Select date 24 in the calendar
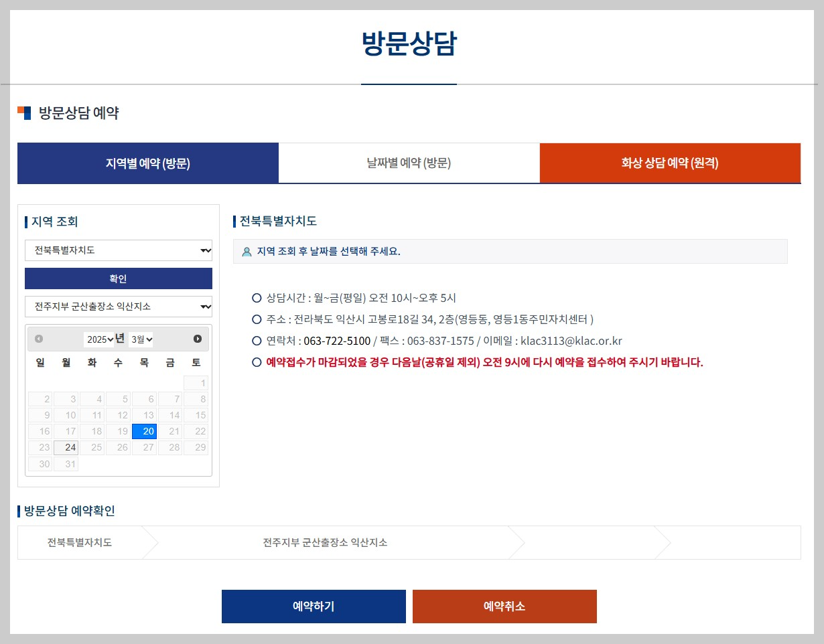Viewport: 824px width, 644px height. [66, 447]
